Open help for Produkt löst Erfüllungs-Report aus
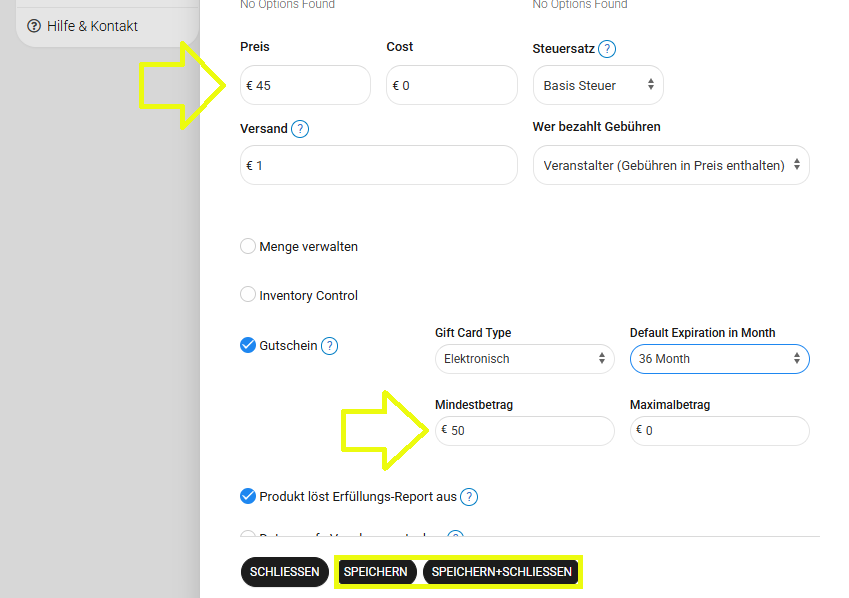Screen dimensions: 849x598 click(469, 497)
